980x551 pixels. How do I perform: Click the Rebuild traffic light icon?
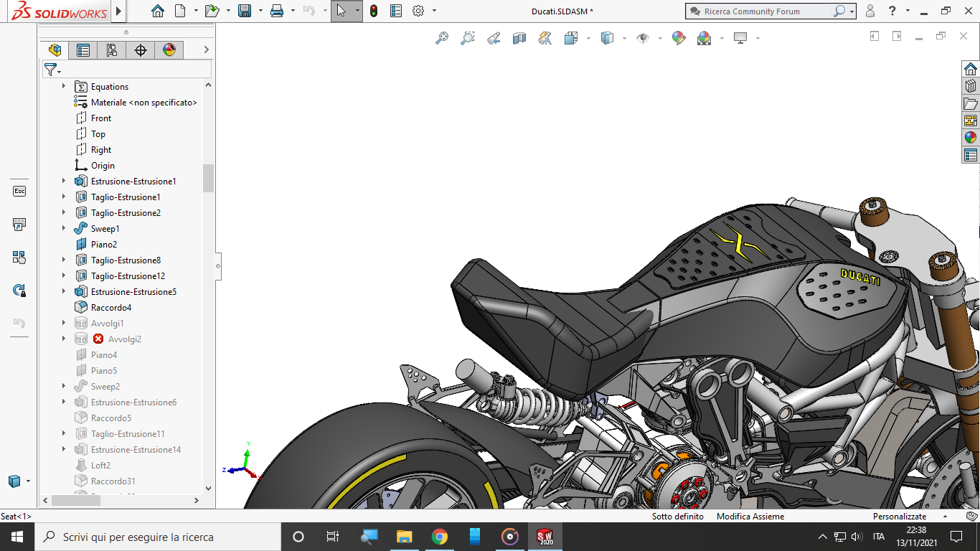374,11
